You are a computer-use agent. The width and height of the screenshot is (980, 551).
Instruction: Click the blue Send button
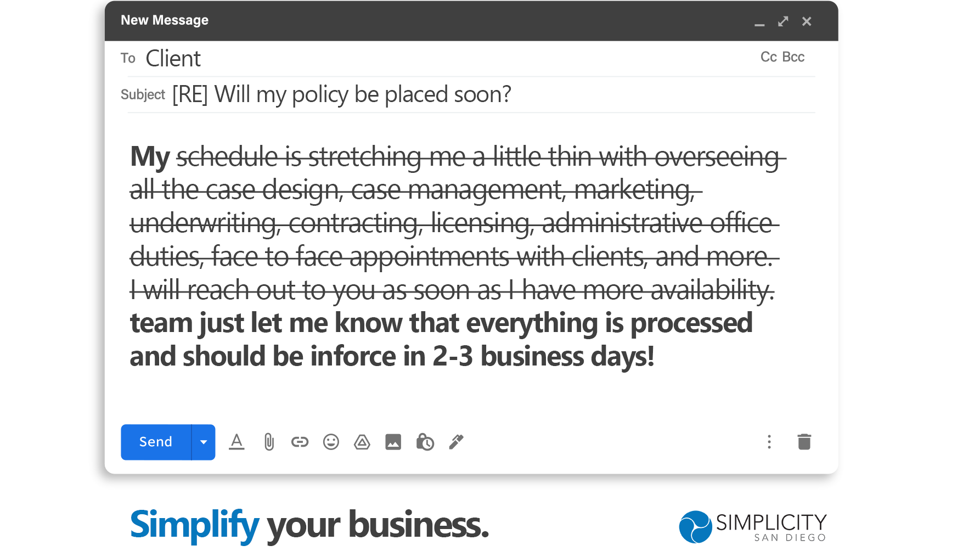coord(156,442)
